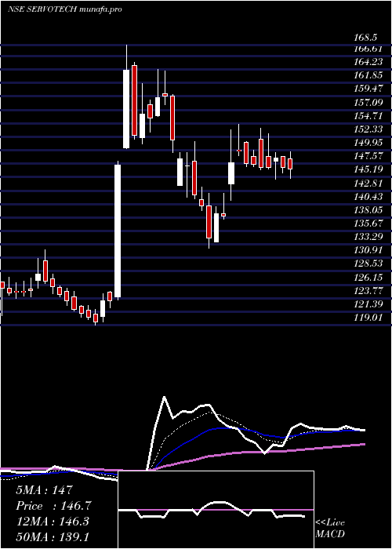This screenshot has width=392, height=549.
Task: Select the 126.15 price level label
Action: click(x=368, y=278)
